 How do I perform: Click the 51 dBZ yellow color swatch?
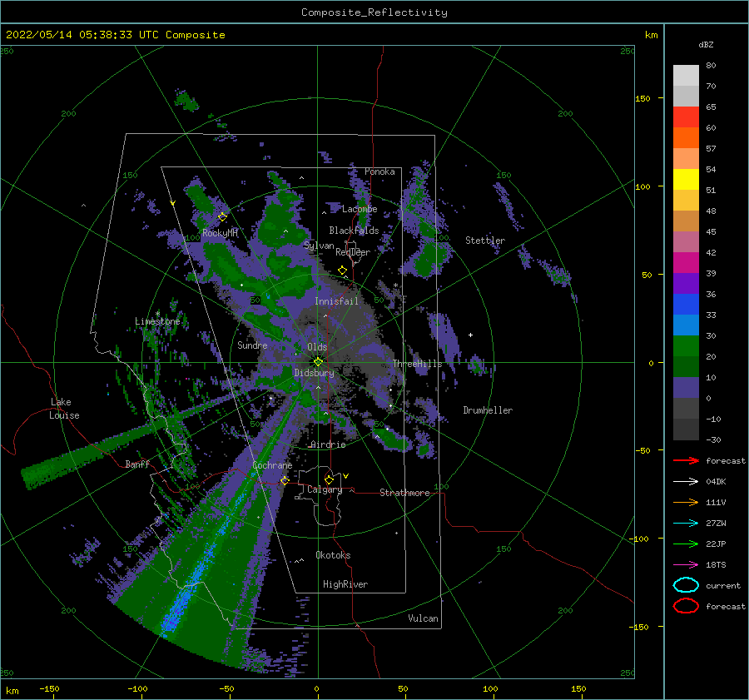pyautogui.click(x=686, y=179)
